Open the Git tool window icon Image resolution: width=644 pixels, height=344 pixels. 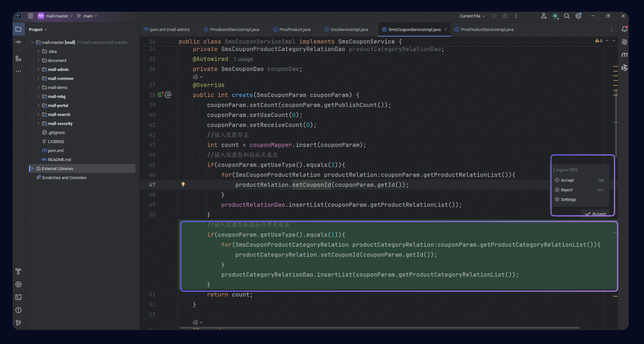[x=18, y=323]
